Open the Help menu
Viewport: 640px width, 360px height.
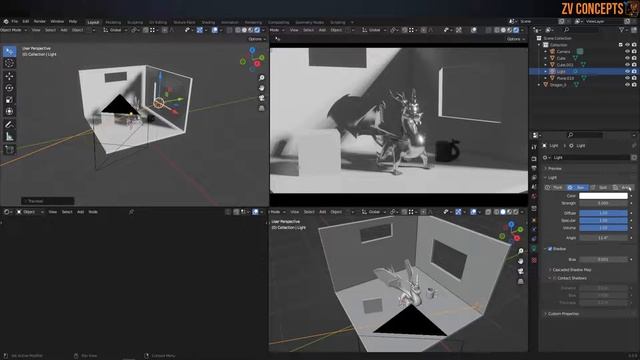click(x=73, y=22)
